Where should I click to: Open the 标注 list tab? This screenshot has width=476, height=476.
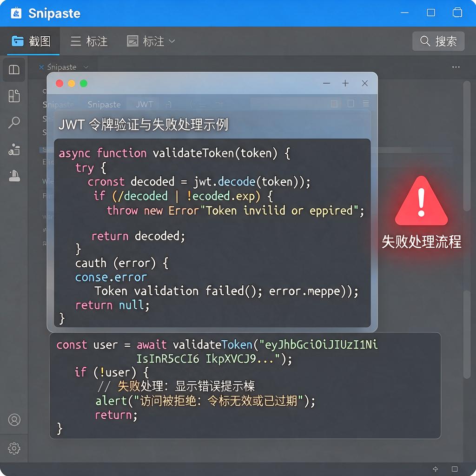click(x=89, y=41)
